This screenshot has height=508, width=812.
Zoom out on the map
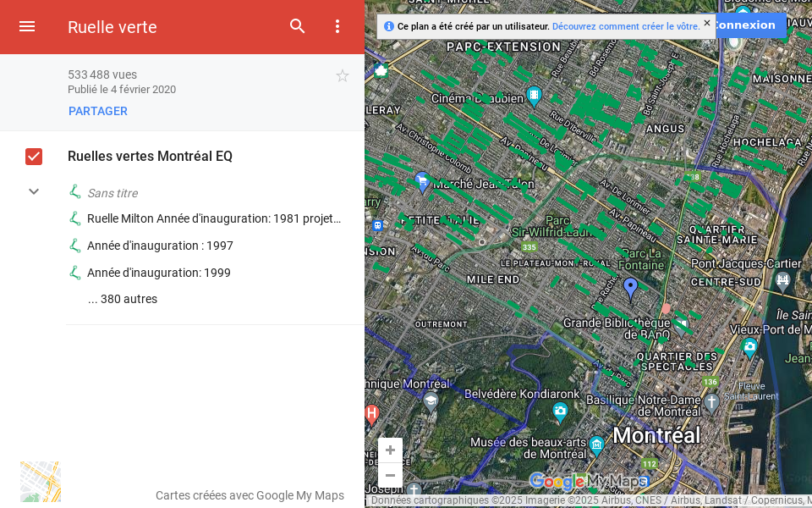tap(390, 475)
